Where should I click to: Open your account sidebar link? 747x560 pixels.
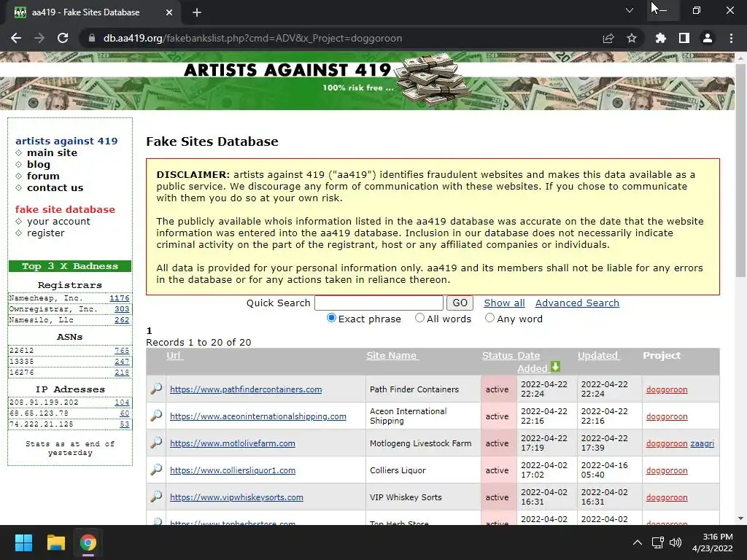(x=58, y=221)
